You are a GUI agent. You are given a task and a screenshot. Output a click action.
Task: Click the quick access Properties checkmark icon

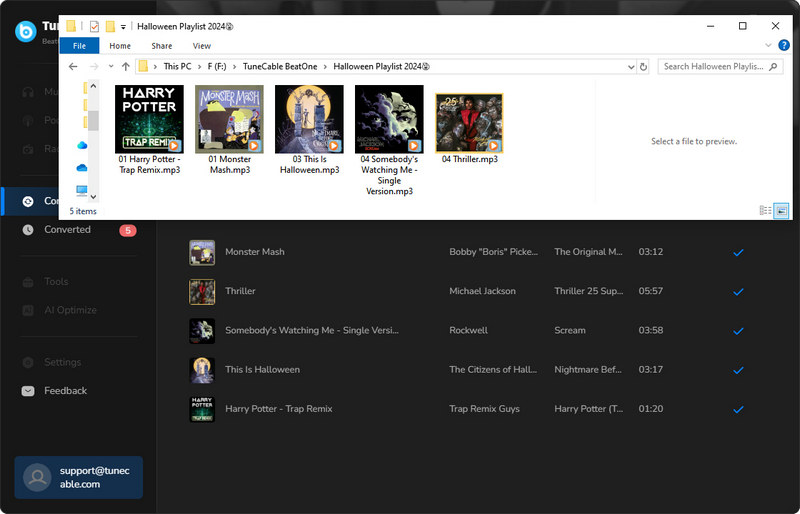pos(94,27)
